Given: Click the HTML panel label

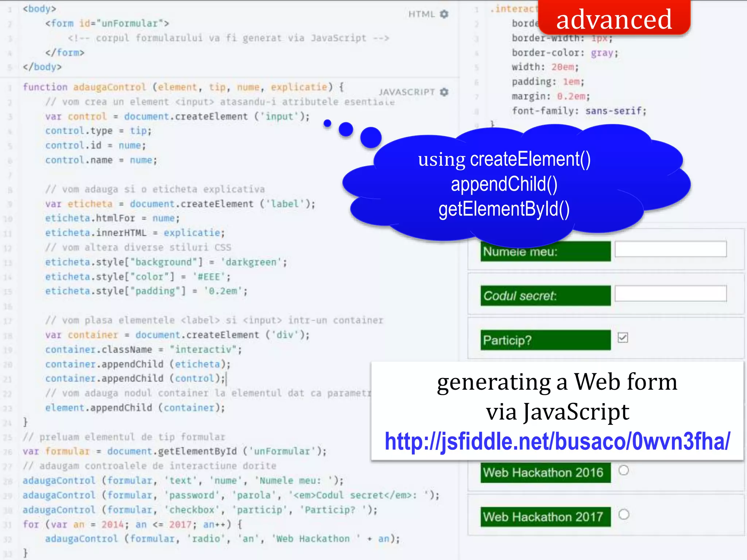Looking at the screenshot, I should point(421,14).
